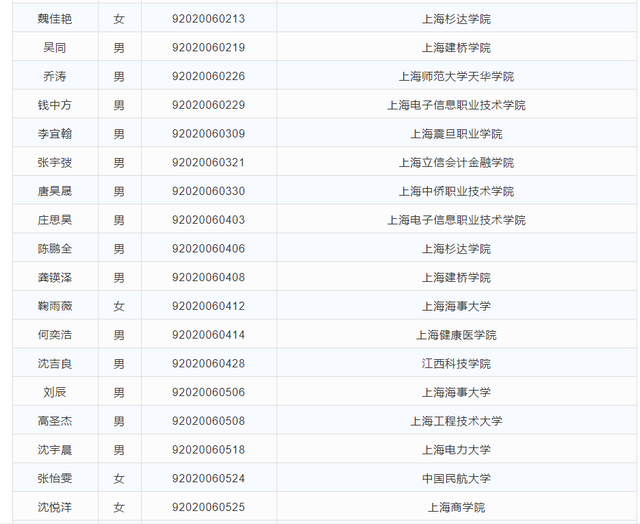Click 上海电力大学

(x=456, y=450)
